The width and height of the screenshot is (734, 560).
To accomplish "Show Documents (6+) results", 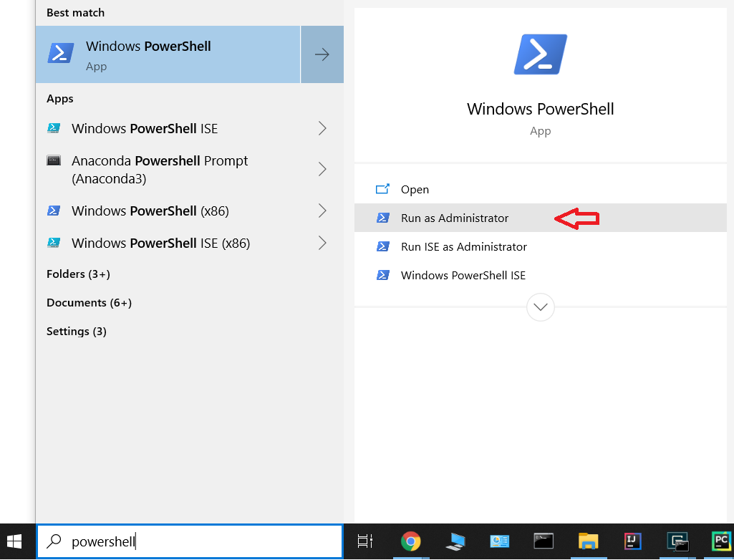I will (89, 302).
